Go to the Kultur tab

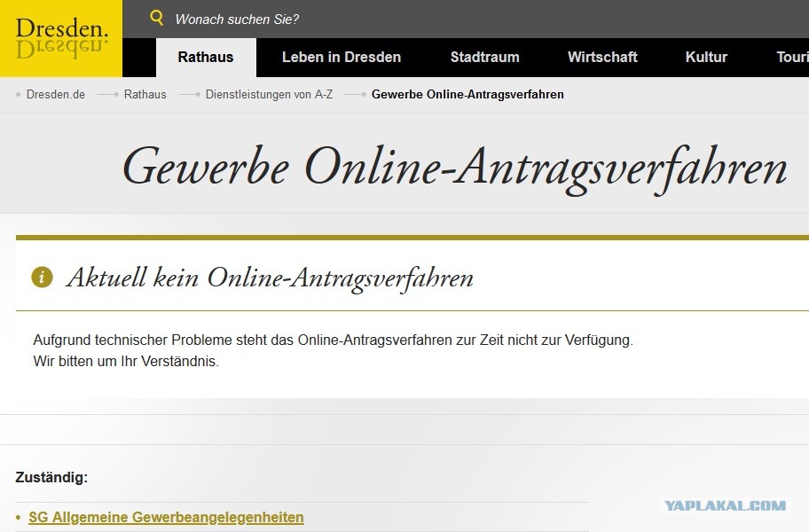(x=706, y=58)
